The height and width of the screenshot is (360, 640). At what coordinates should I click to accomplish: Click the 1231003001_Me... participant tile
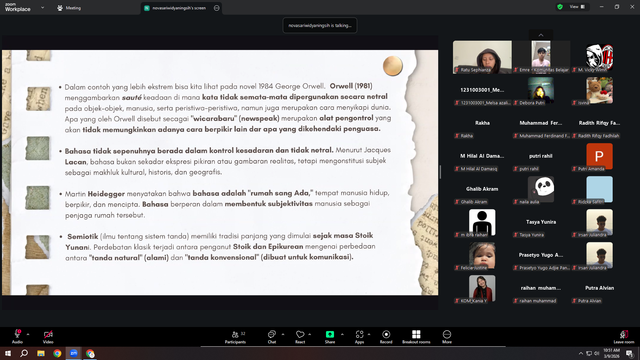point(482,90)
